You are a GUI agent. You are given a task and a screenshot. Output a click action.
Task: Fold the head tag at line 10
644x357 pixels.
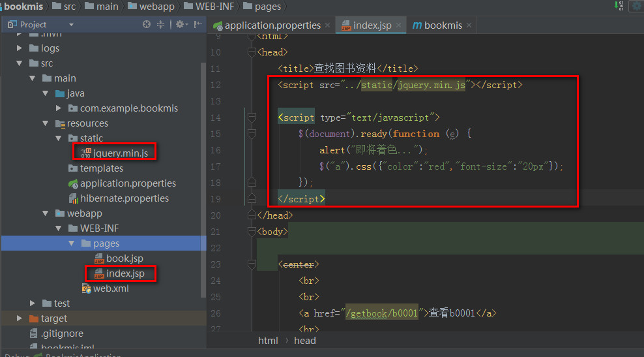[x=252, y=52]
